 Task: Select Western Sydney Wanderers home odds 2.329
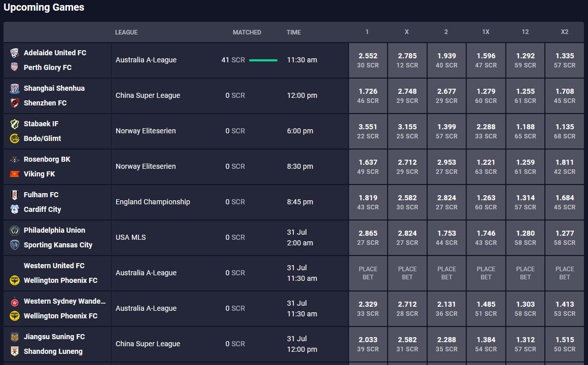point(368,309)
